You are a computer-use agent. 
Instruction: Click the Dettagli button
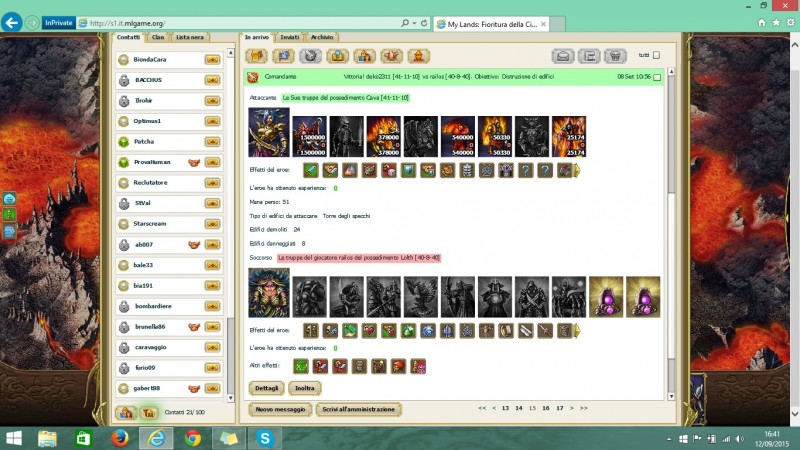pos(266,387)
